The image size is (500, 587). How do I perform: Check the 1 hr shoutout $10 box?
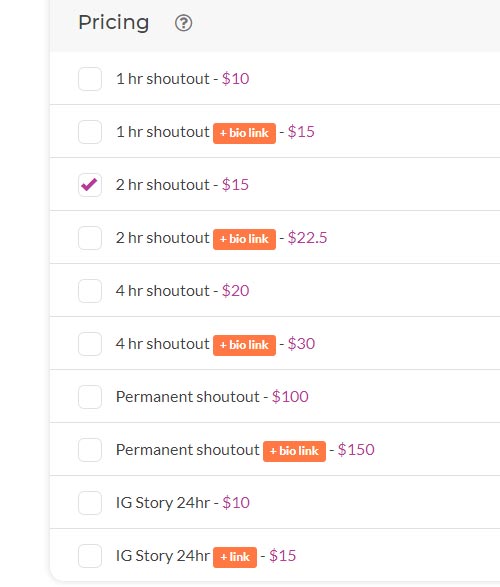[90, 79]
